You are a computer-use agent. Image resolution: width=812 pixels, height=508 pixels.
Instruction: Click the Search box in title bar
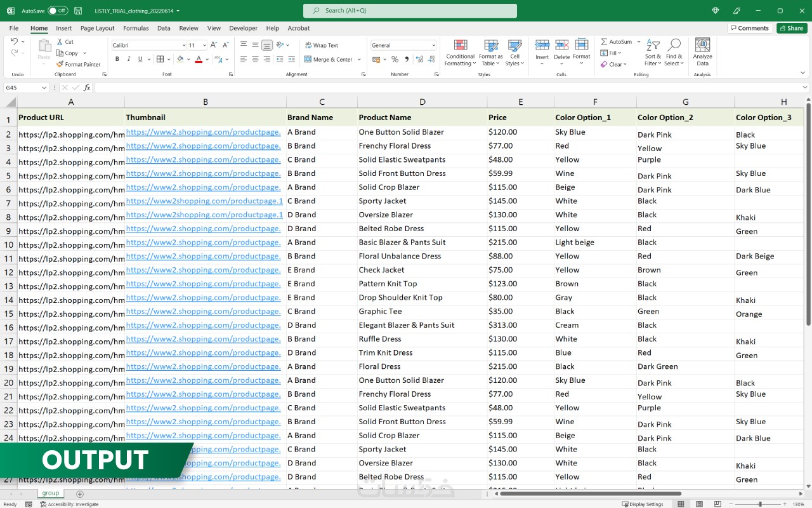pos(410,11)
